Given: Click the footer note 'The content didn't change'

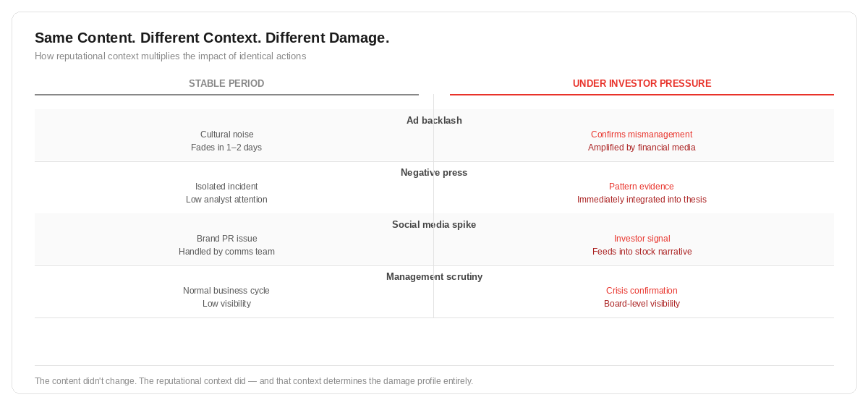Looking at the screenshot, I should 254,381.
